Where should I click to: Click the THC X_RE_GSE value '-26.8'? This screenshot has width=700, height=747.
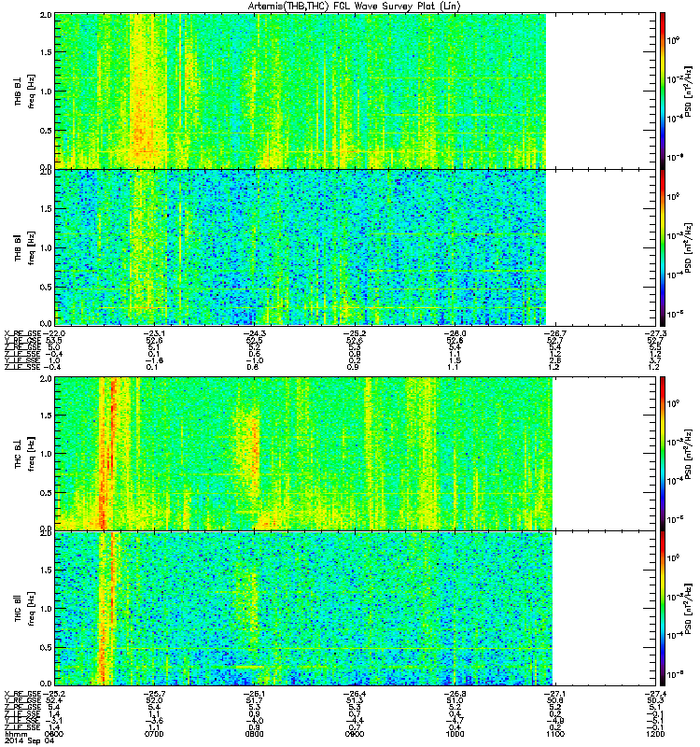(x=455, y=694)
